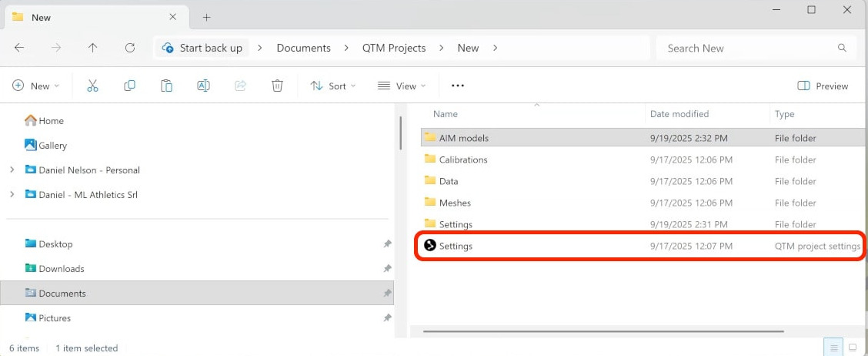This screenshot has width=868, height=356.
Task: Click '1 item selected' status text
Action: tap(86, 348)
